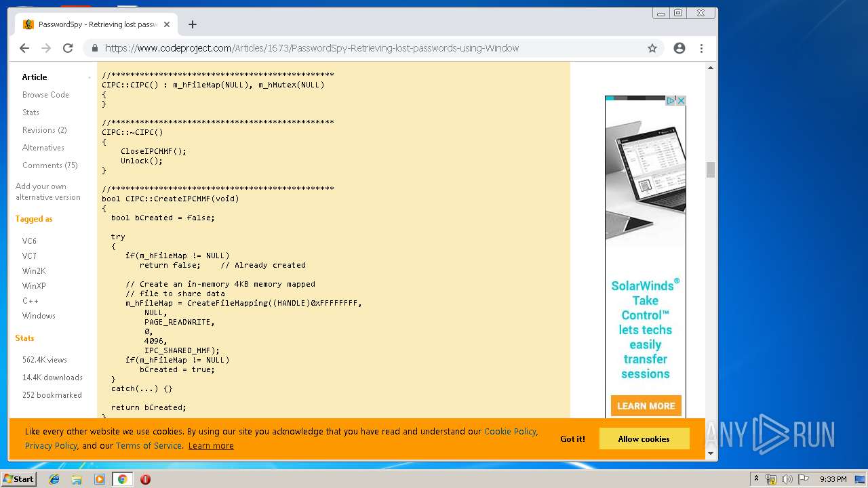Open the Privacy Policy link
Image resolution: width=868 pixels, height=488 pixels.
click(x=51, y=446)
